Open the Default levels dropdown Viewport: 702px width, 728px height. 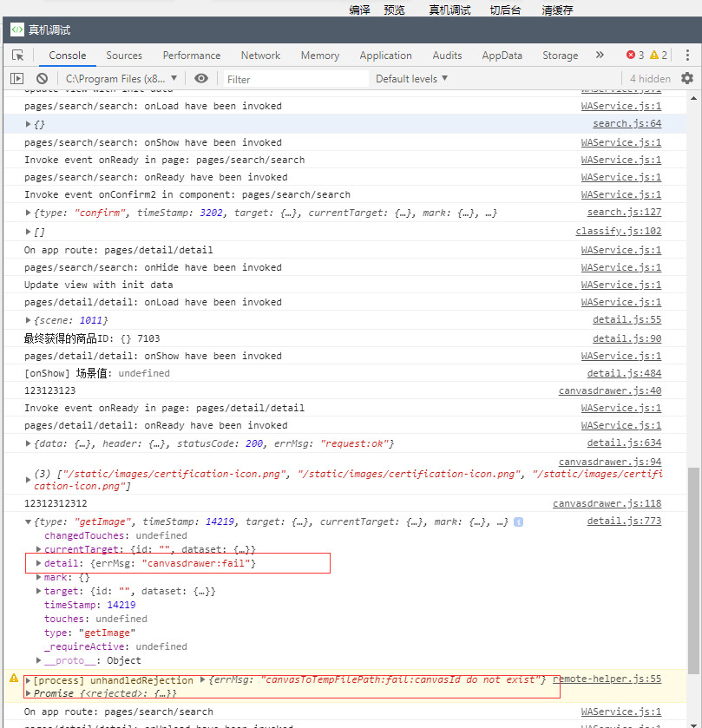click(411, 78)
